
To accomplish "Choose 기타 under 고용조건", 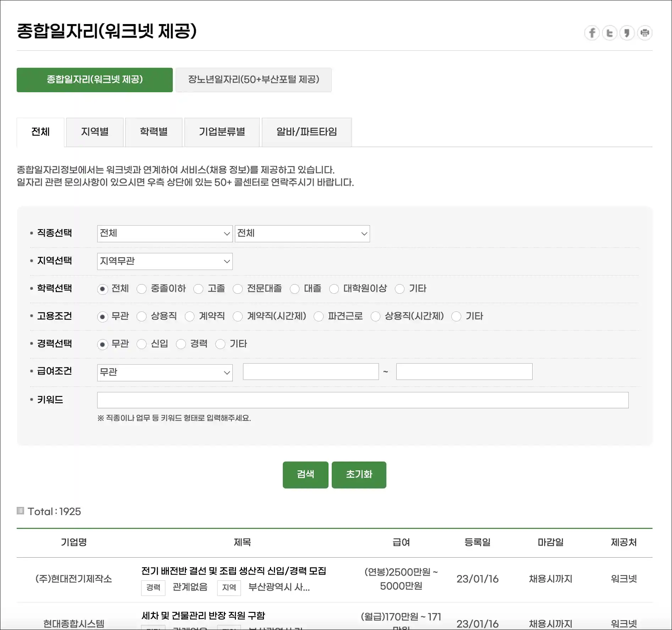I will (457, 316).
